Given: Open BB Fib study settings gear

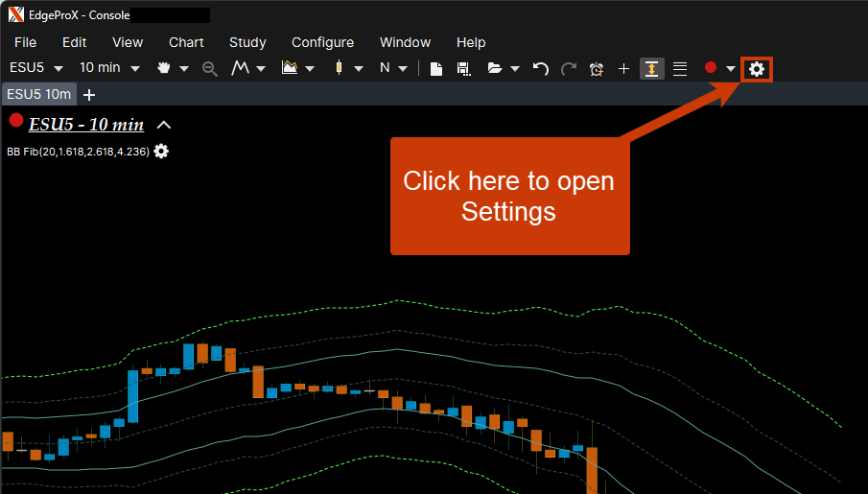Looking at the screenshot, I should point(161,152).
